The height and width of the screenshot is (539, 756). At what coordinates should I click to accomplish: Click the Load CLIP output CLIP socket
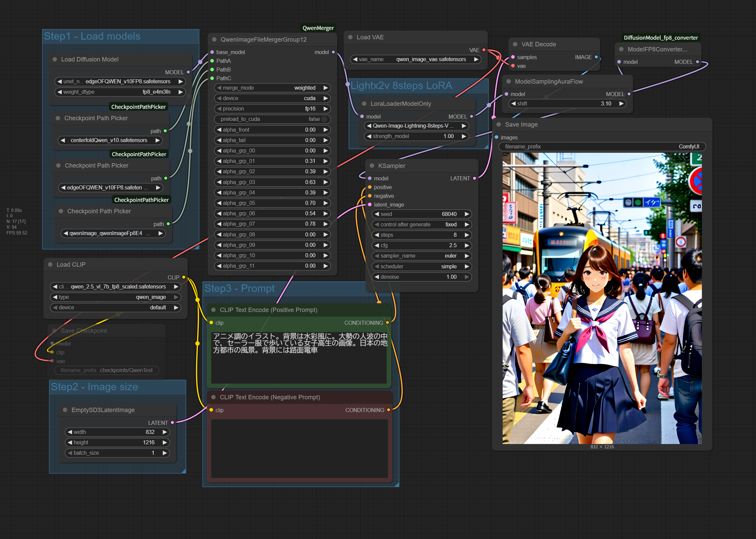pyautogui.click(x=184, y=277)
